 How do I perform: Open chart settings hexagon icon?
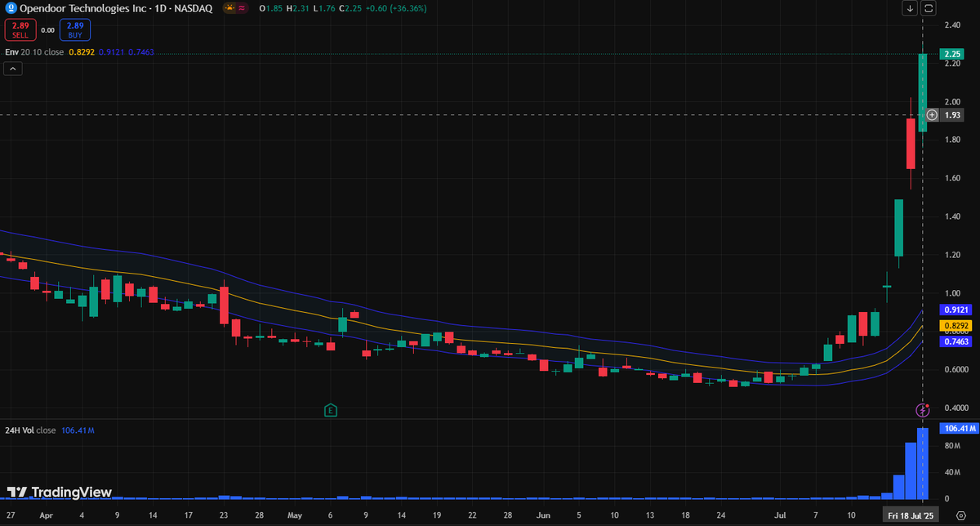tap(960, 517)
